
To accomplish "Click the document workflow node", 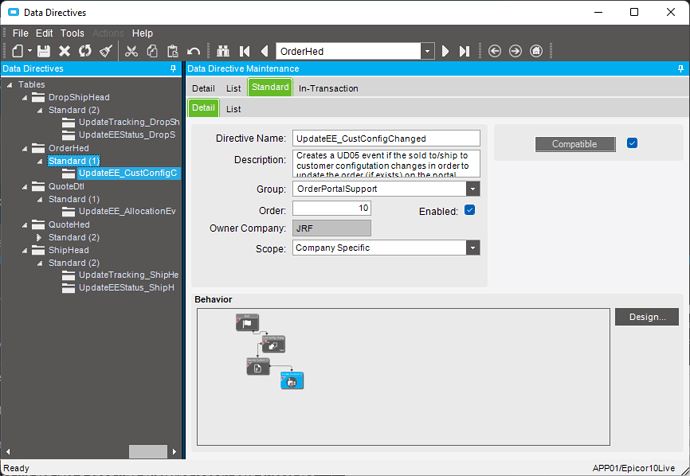I will (x=258, y=366).
